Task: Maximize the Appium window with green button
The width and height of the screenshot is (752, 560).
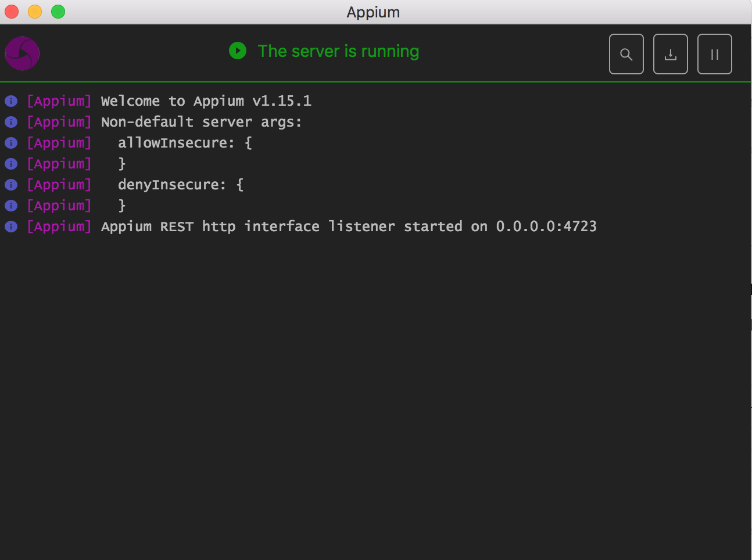Action: [58, 12]
